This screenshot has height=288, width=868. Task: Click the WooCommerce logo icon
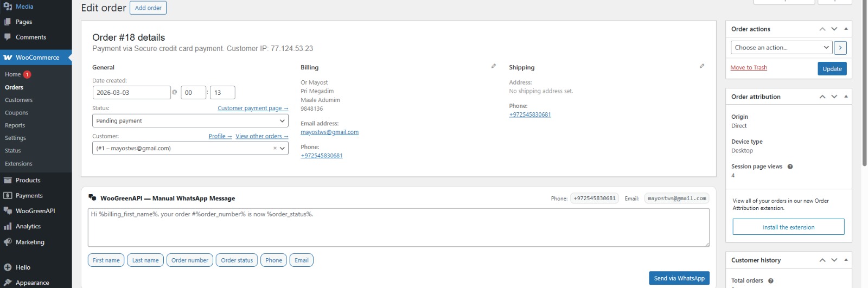point(8,57)
